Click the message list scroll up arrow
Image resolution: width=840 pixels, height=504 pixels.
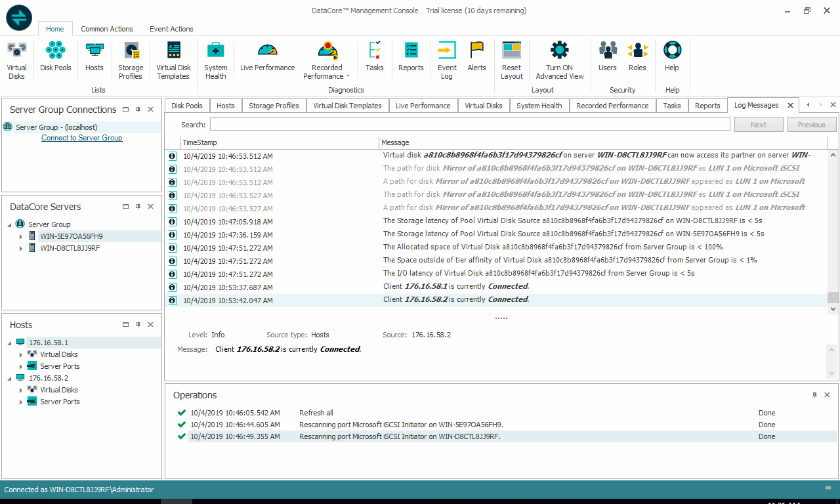point(833,156)
